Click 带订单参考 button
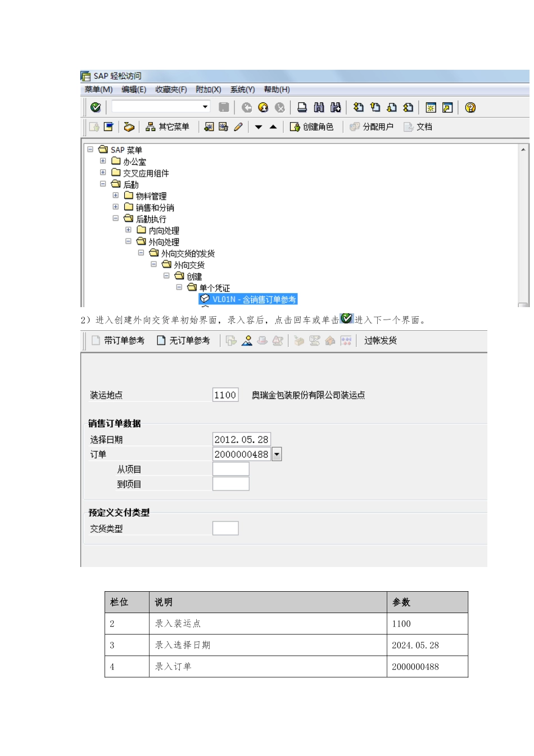Image resolution: width=534 pixels, height=756 pixels. pos(118,340)
